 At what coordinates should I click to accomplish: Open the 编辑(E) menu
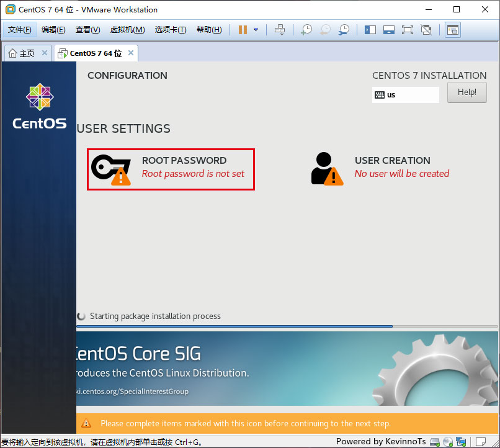(x=53, y=30)
